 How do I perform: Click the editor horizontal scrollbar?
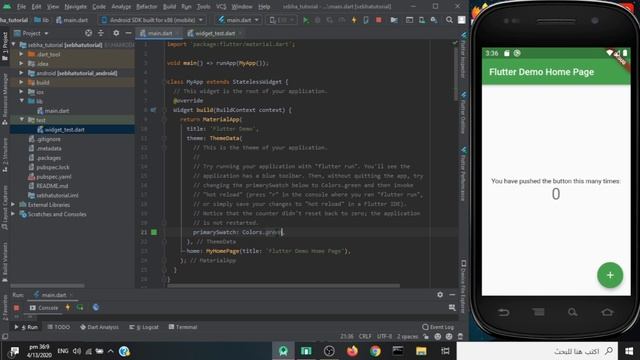tap(283, 286)
